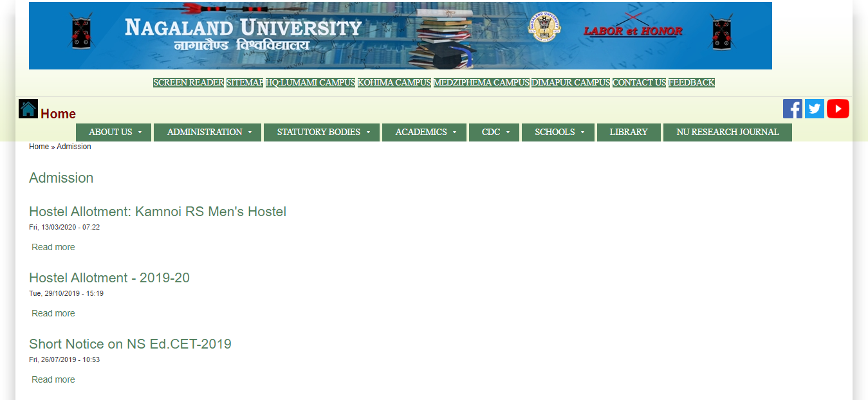868x400 pixels.
Task: Expand the STATUTORY BODIES menu
Action: 321,132
